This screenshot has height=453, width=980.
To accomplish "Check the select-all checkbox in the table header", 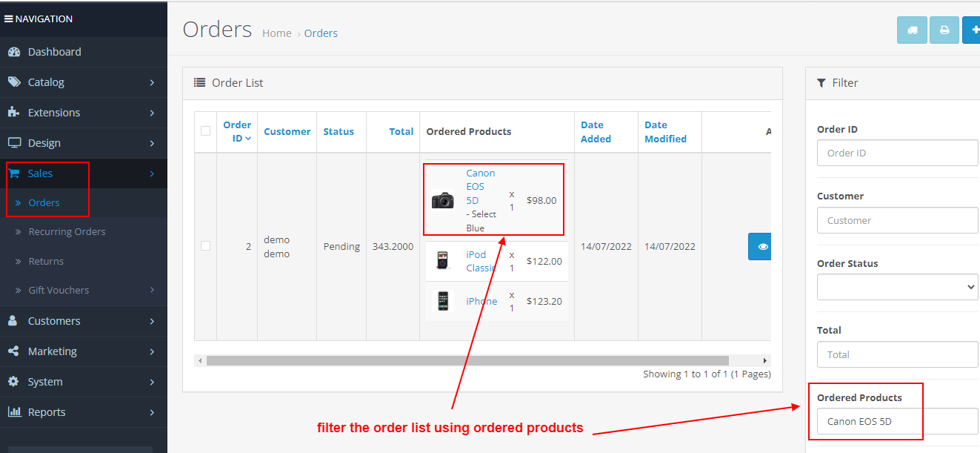I will point(205,131).
